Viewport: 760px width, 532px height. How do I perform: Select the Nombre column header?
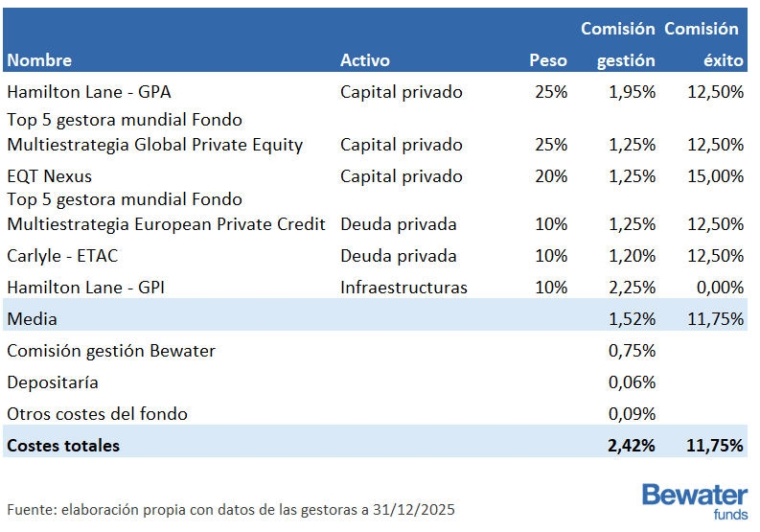point(39,60)
